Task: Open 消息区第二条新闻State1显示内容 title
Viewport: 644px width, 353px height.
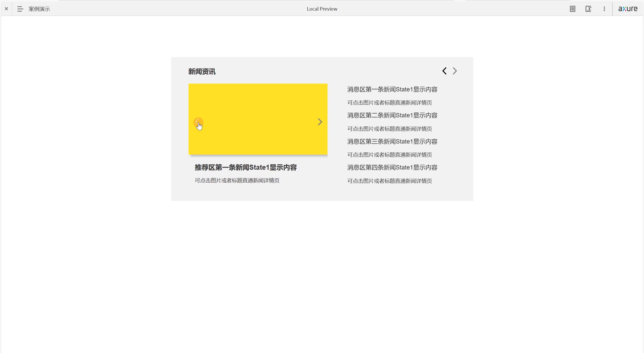Action: coord(392,116)
